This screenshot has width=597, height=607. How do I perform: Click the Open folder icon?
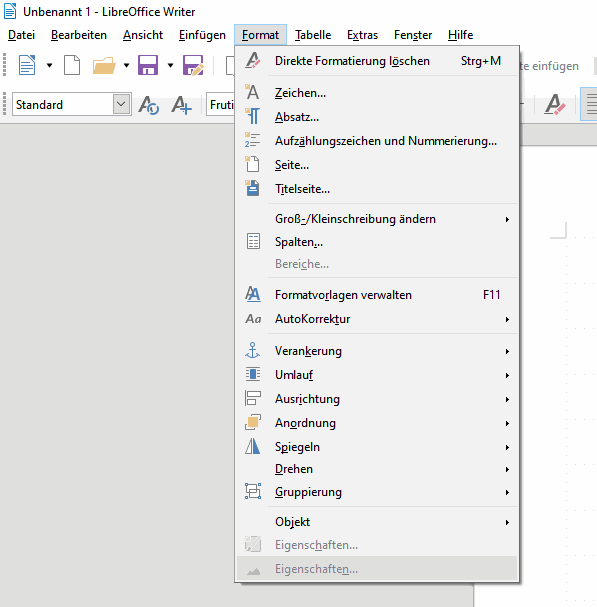[x=104, y=65]
